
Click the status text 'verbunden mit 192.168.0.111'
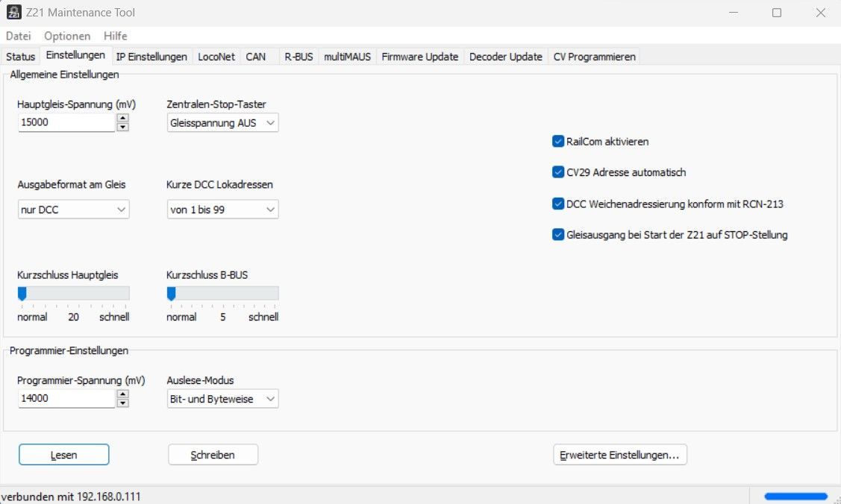click(71, 497)
